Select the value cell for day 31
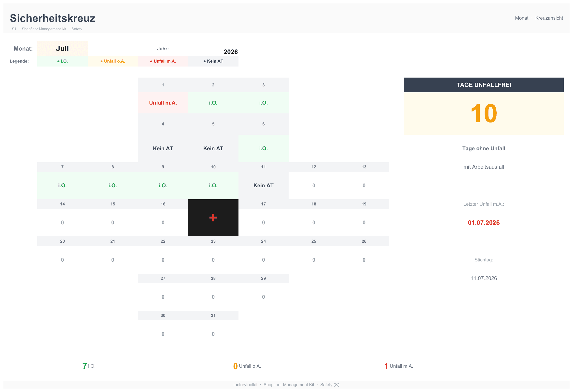Image resolution: width=573 pixels, height=392 pixels. 213,334
